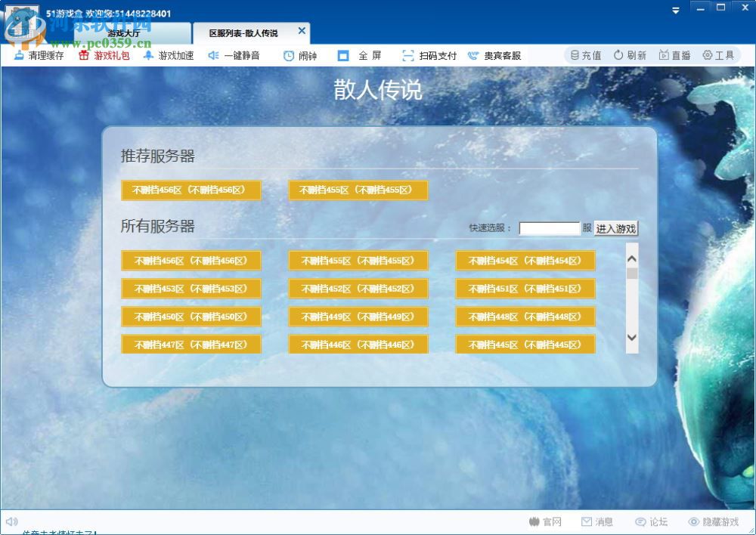
Task: Join server 不删档456区 in recommended servers
Action: (x=191, y=190)
